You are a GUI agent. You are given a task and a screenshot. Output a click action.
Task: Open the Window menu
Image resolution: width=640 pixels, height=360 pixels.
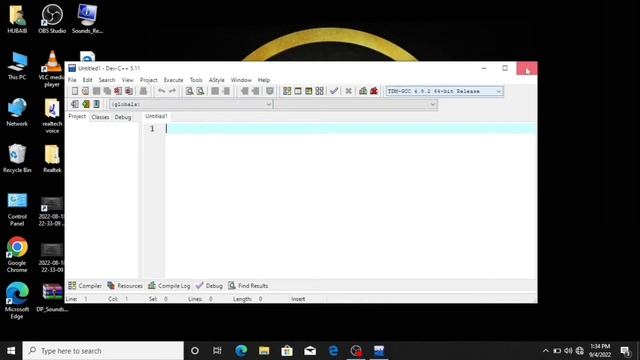[241, 80]
